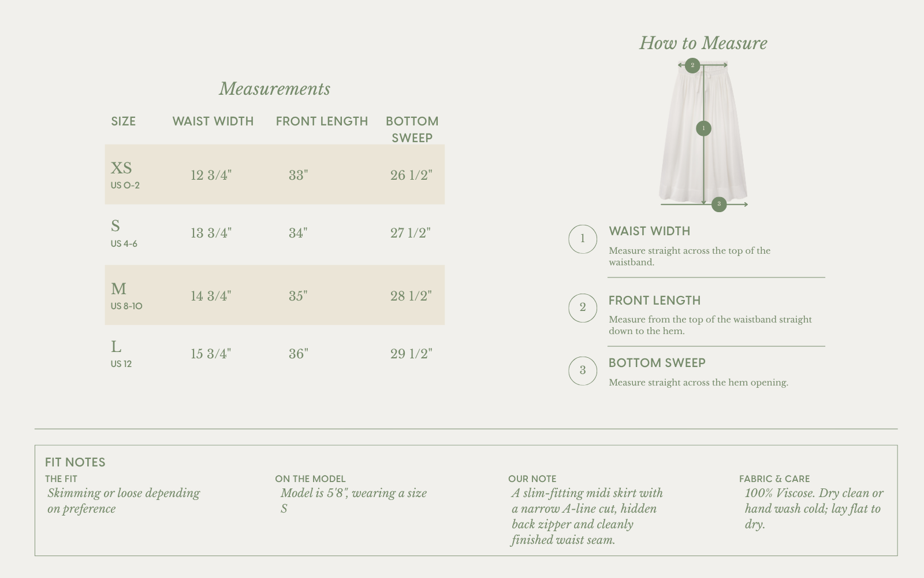Click the green marker 1 on skirt center
This screenshot has height=578, width=924.
click(703, 128)
